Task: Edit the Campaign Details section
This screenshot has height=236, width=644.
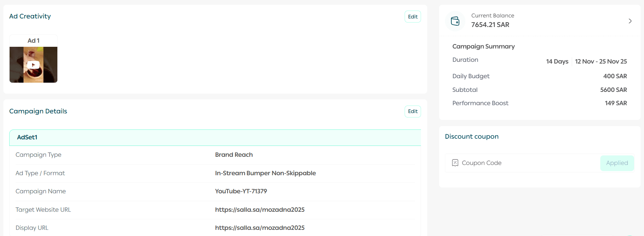Action: point(412,111)
